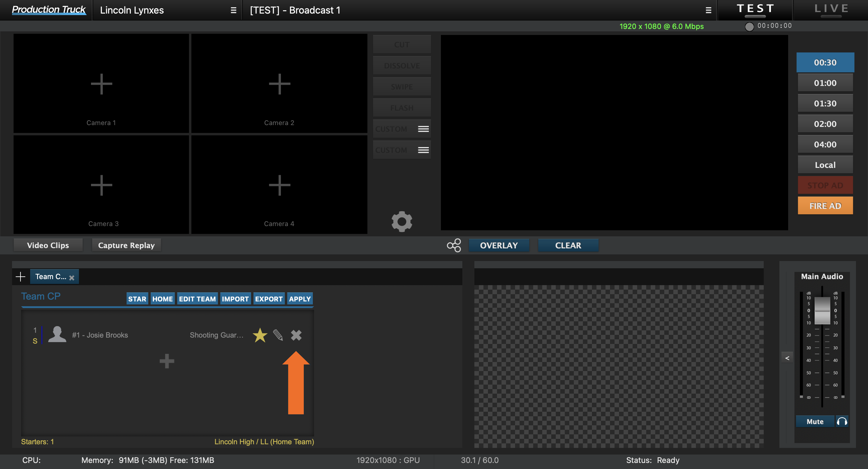Viewport: 868px width, 469px height.
Task: Choose the 01:00 ad duration
Action: click(x=825, y=83)
